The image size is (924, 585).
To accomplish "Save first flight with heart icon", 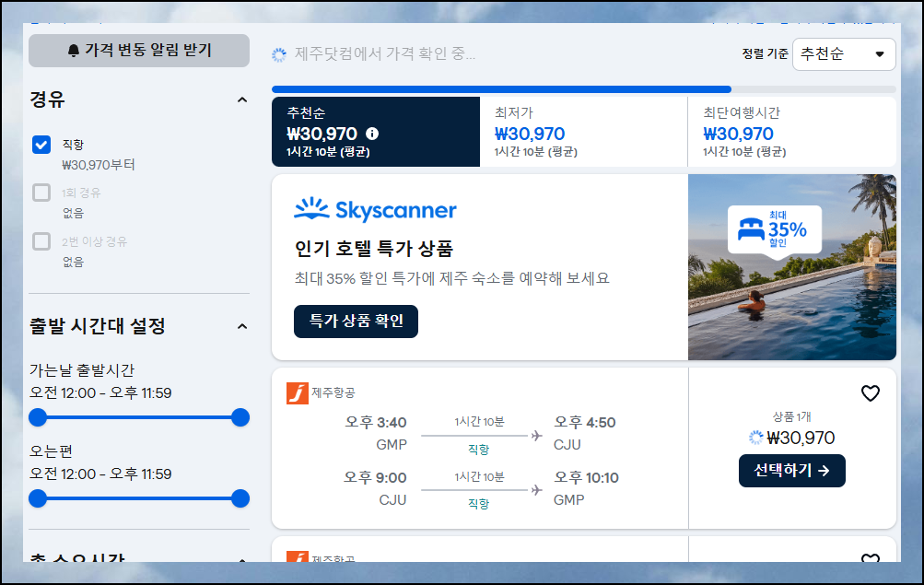I will click(871, 393).
